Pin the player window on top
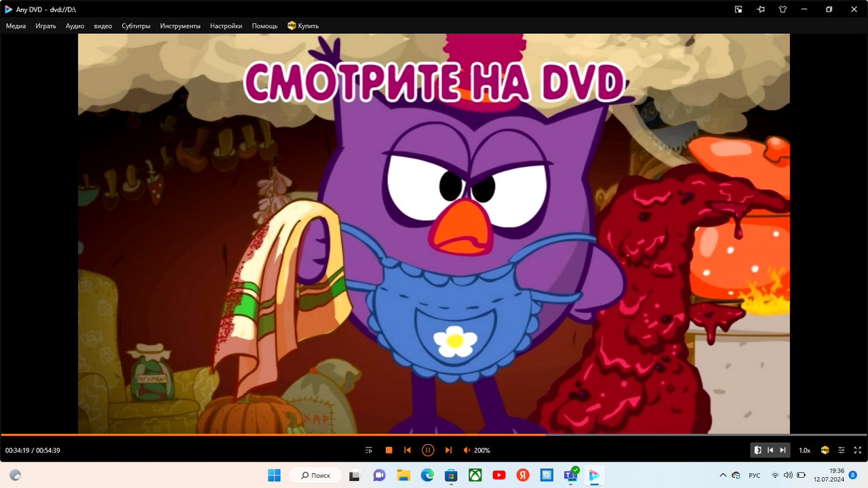The width and height of the screenshot is (868, 488). tap(761, 9)
